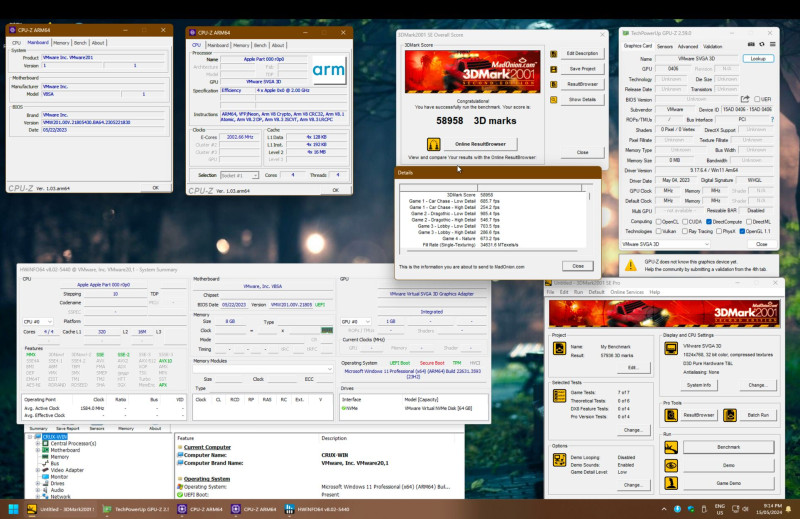Click the Lookup button in GPU-Z
Viewport: 800px width, 519px height.
758,59
